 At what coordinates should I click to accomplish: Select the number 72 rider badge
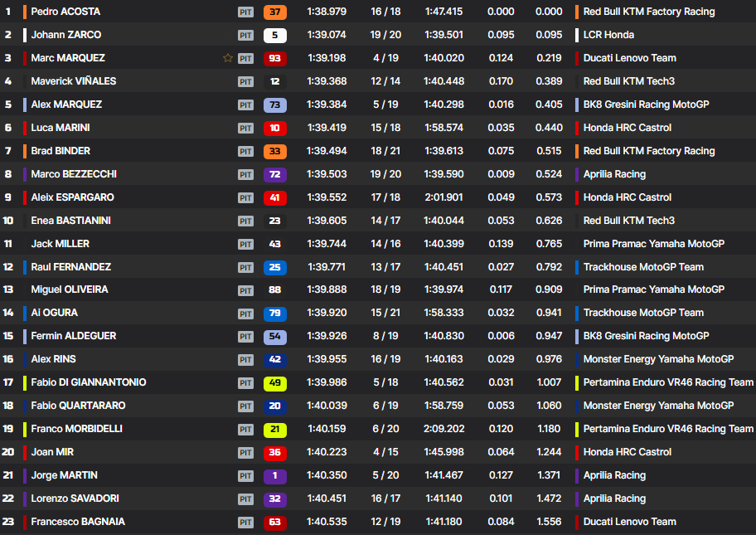pyautogui.click(x=275, y=174)
